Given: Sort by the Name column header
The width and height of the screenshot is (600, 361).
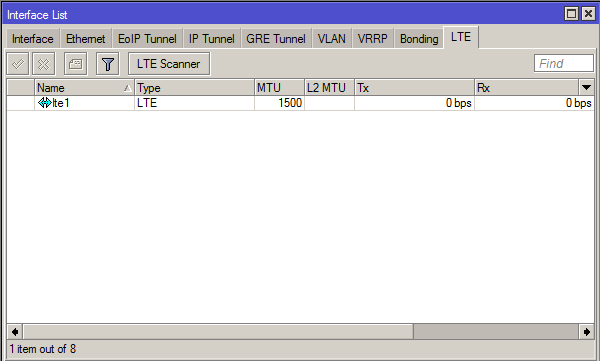Looking at the screenshot, I should click(x=84, y=88).
